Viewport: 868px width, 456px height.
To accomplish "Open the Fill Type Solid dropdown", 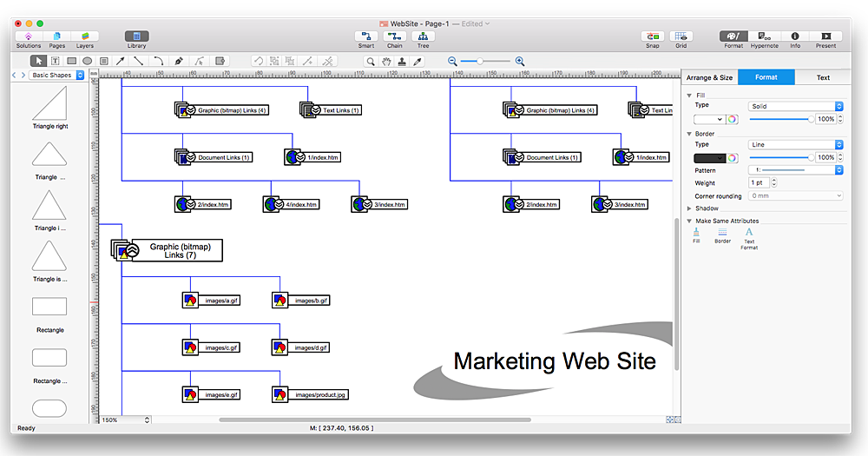I will [795, 106].
